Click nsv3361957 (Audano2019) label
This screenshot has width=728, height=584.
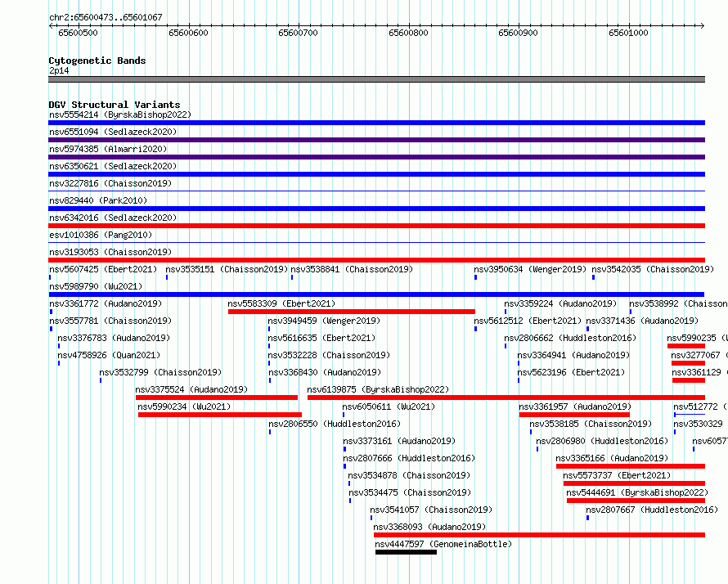point(575,407)
